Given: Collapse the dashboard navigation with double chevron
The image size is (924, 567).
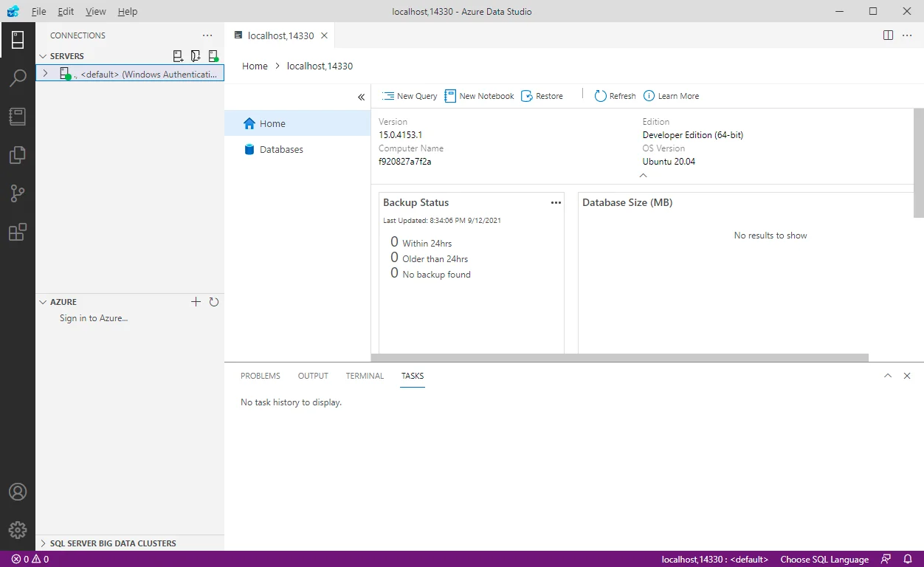Looking at the screenshot, I should point(361,97).
